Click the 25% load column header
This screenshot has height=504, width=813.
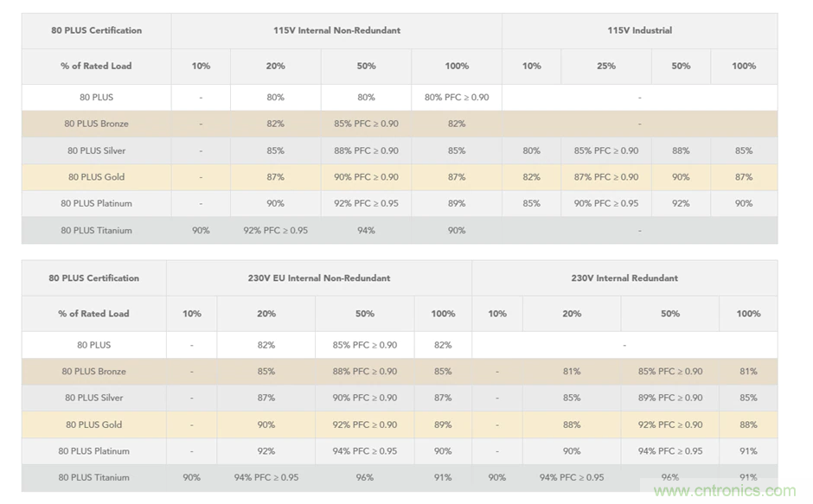(x=605, y=66)
